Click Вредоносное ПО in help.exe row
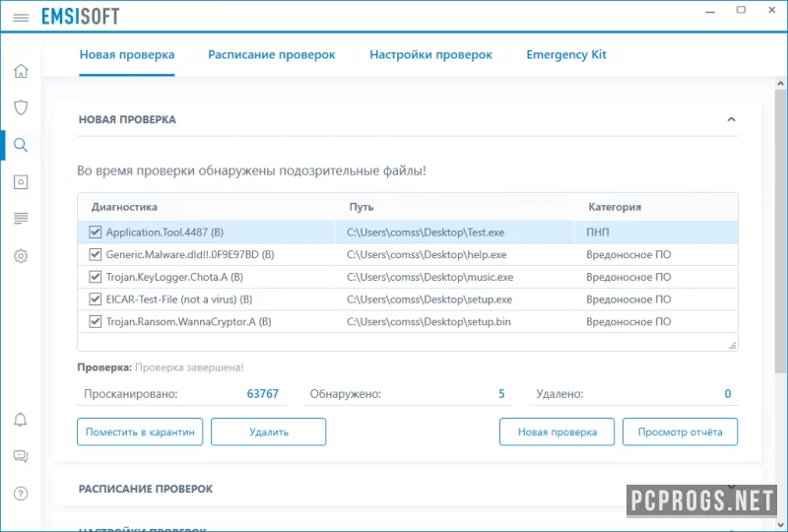 pos(628,254)
